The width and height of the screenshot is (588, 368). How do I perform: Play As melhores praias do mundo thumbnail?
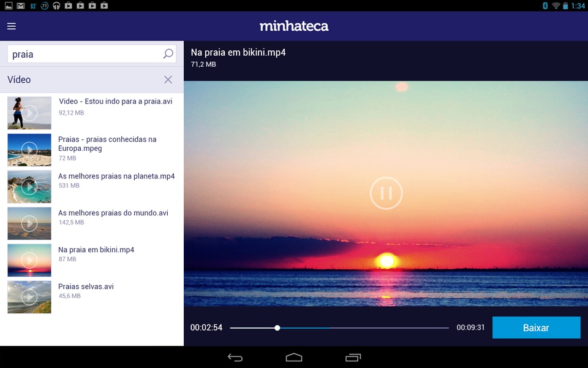(x=29, y=223)
